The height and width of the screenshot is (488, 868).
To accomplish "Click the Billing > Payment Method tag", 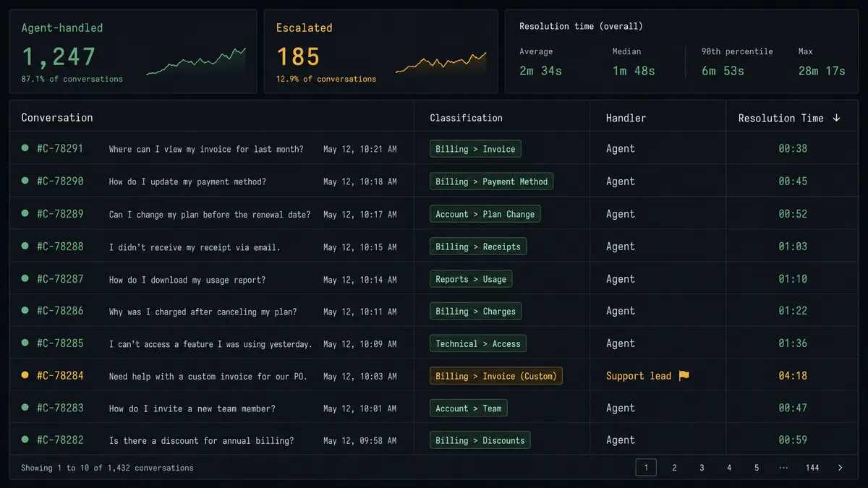I will click(492, 181).
